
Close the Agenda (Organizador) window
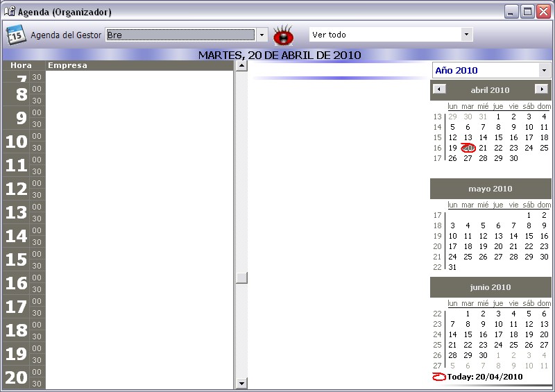point(543,12)
